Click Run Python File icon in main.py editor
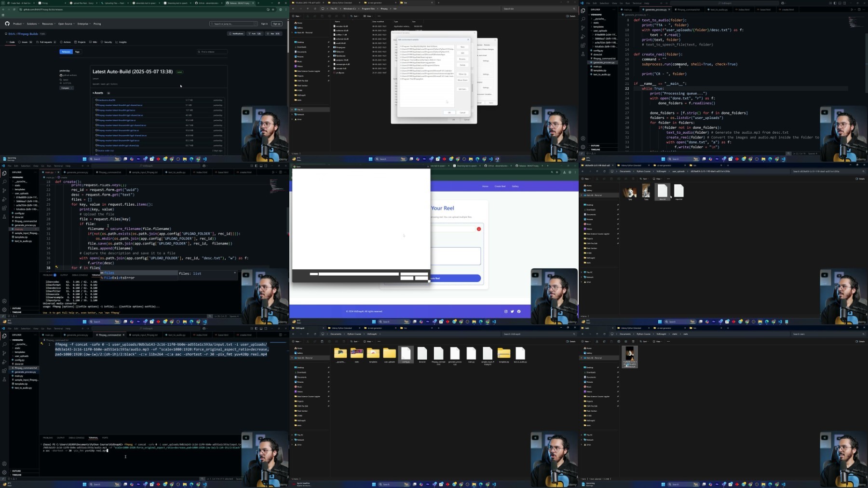The width and height of the screenshot is (868, 488). coord(273,172)
